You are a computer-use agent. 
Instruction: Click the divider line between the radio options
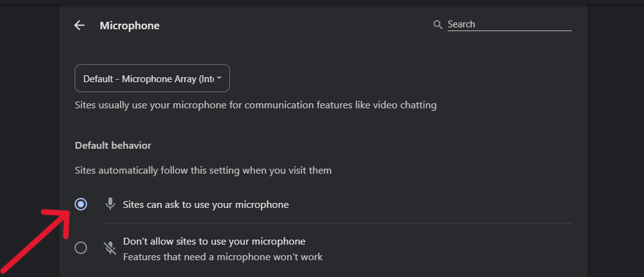[x=337, y=223]
